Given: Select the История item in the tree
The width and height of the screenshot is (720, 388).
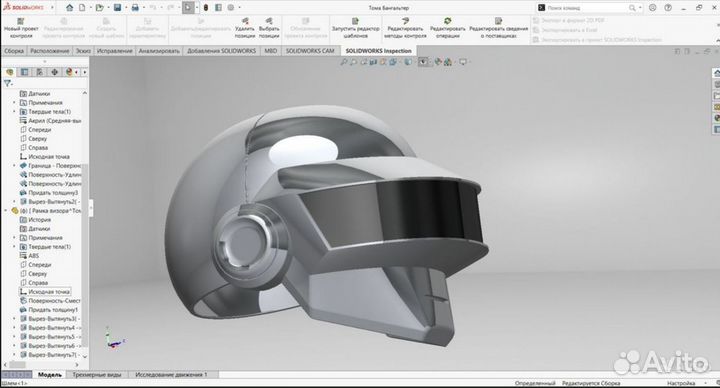Looking at the screenshot, I should click(35, 219).
